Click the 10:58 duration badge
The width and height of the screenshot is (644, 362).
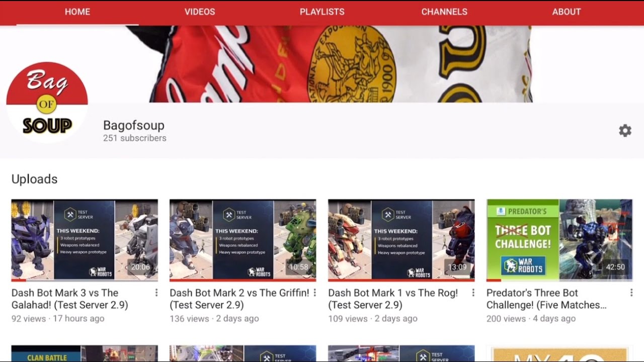click(x=298, y=267)
